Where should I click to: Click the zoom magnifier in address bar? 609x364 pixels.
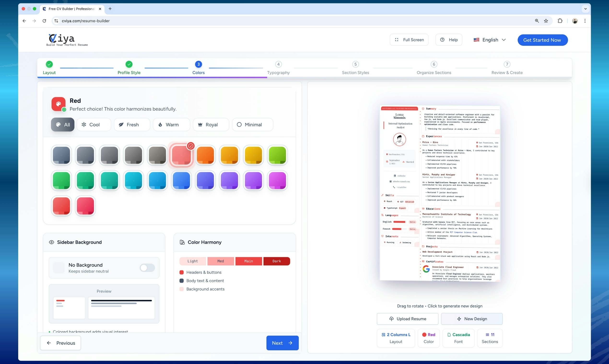click(x=537, y=21)
